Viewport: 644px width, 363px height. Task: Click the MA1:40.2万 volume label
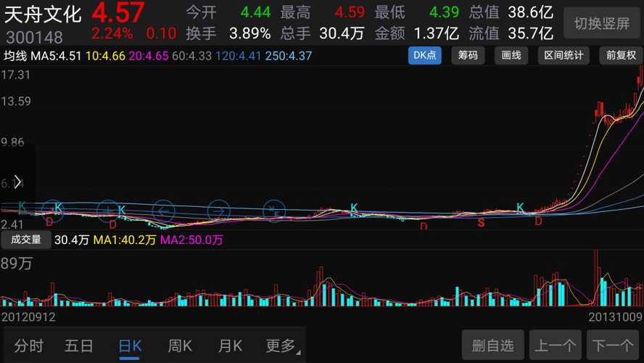point(125,240)
